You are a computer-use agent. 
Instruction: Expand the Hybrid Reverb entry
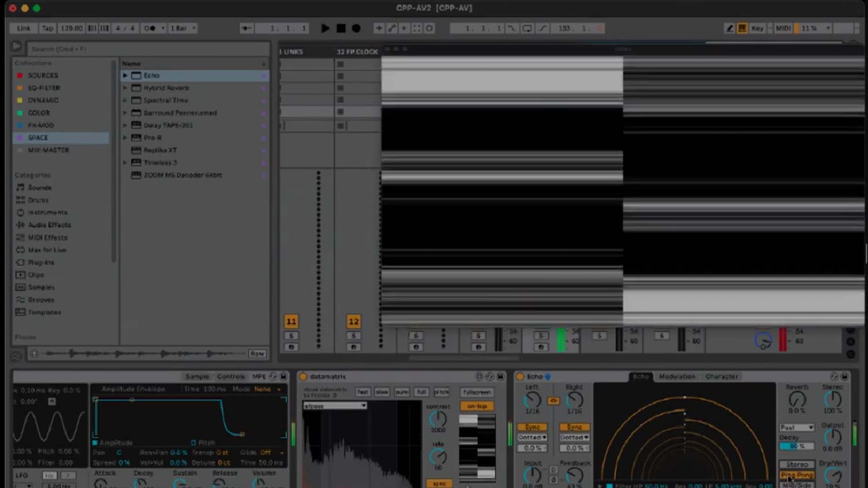coord(125,88)
